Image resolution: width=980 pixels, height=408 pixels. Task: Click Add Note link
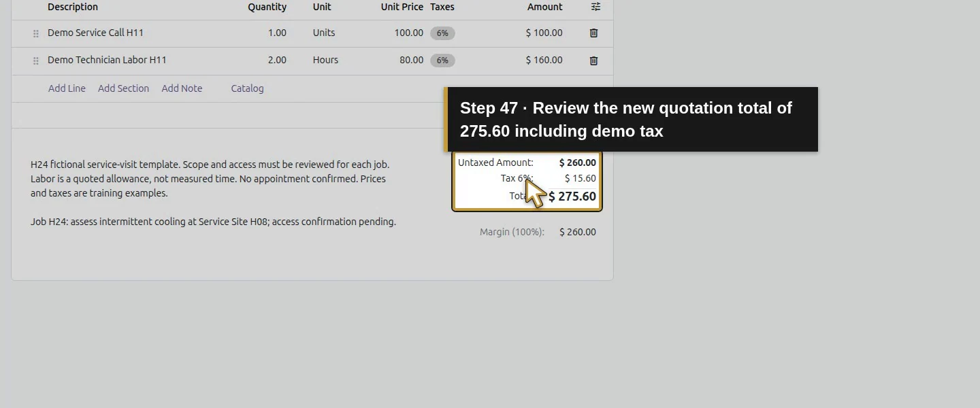182,88
